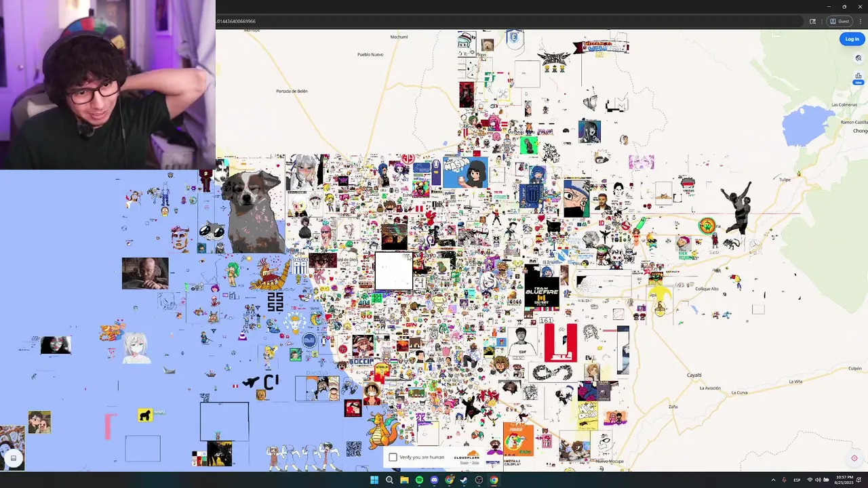Open the speaker volume tray icon
Screen dimensions: 868x488
point(817,480)
